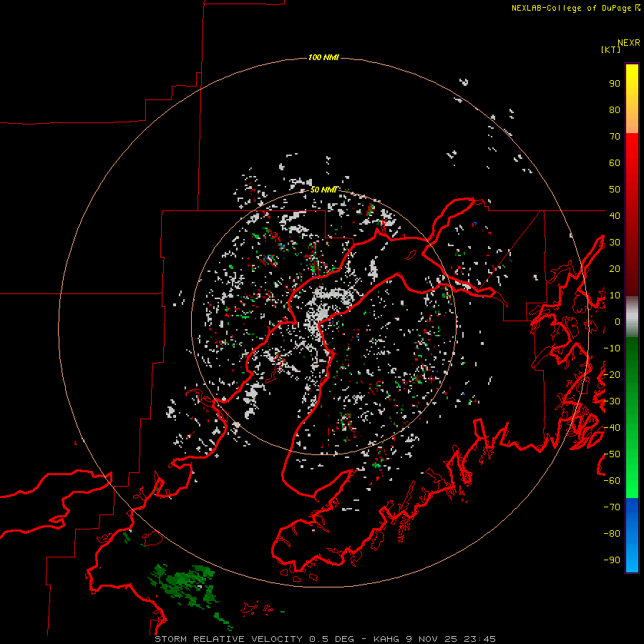Click the gray zero-velocity segment of the color bar
This screenshot has height=644, width=644.
[632, 317]
